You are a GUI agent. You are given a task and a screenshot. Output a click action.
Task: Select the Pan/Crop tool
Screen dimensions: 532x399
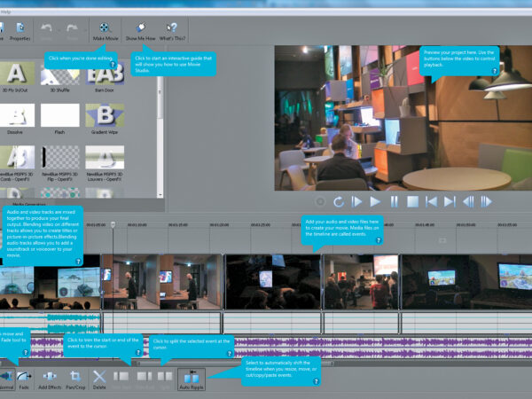coord(75,378)
